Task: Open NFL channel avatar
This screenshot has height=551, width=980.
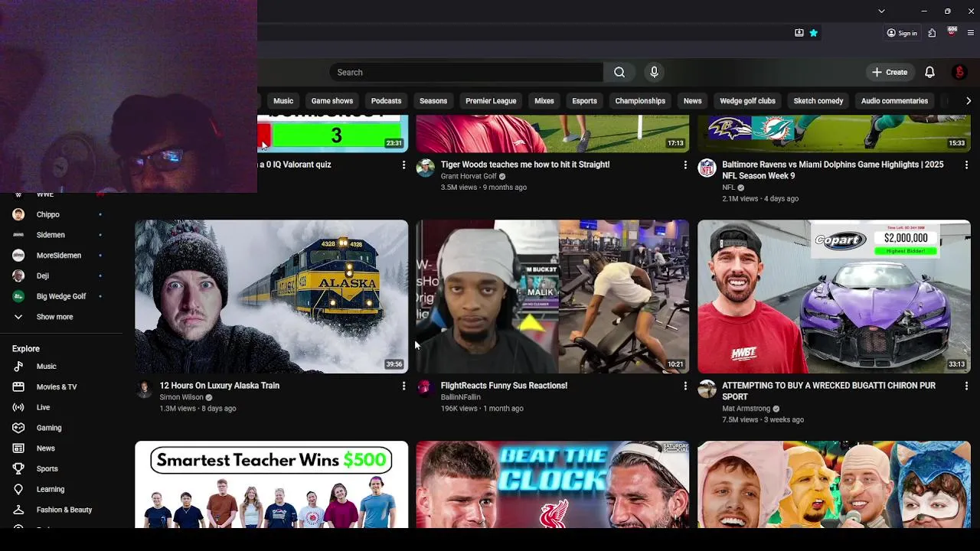Action: (x=707, y=168)
